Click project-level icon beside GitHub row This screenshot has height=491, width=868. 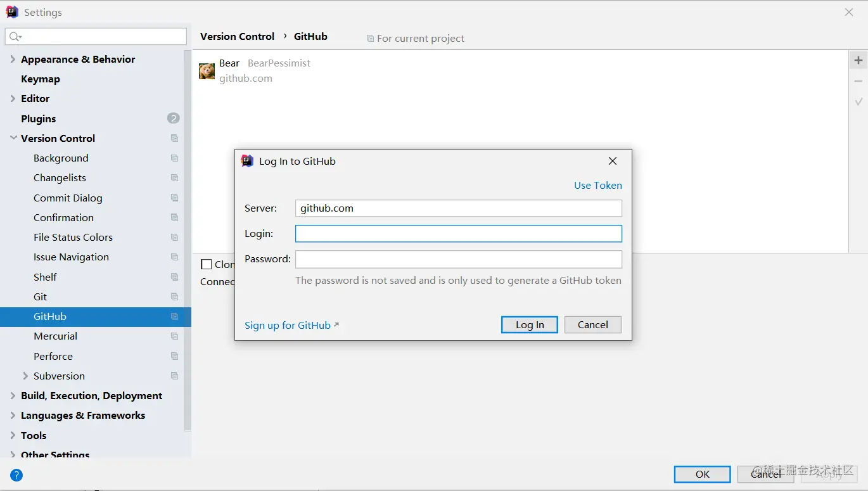tap(174, 316)
